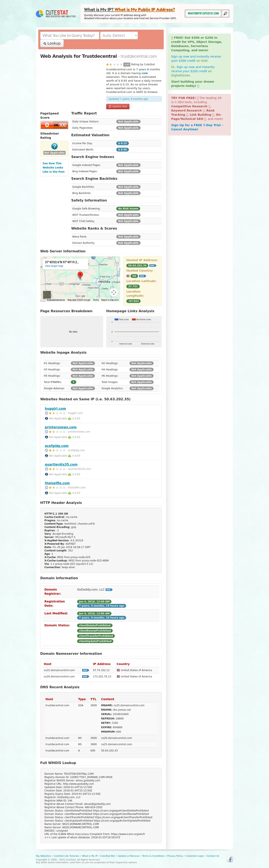Click green worth icon under acefgidg.com

70,456
